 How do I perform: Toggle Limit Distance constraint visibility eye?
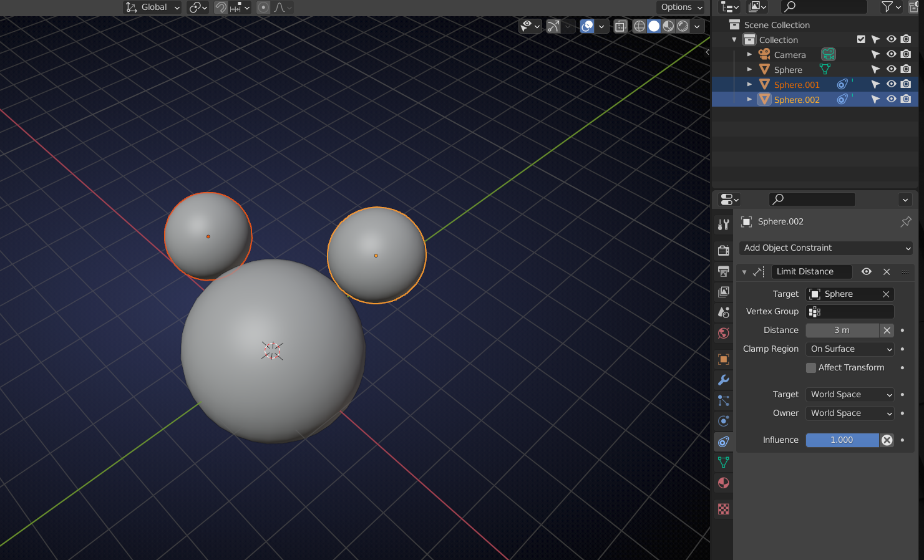click(866, 271)
